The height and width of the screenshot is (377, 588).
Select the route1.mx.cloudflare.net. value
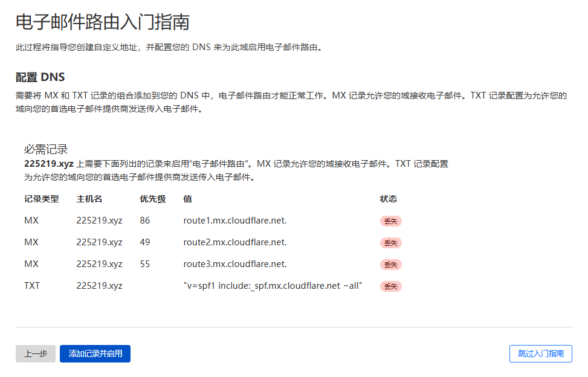[x=235, y=221]
